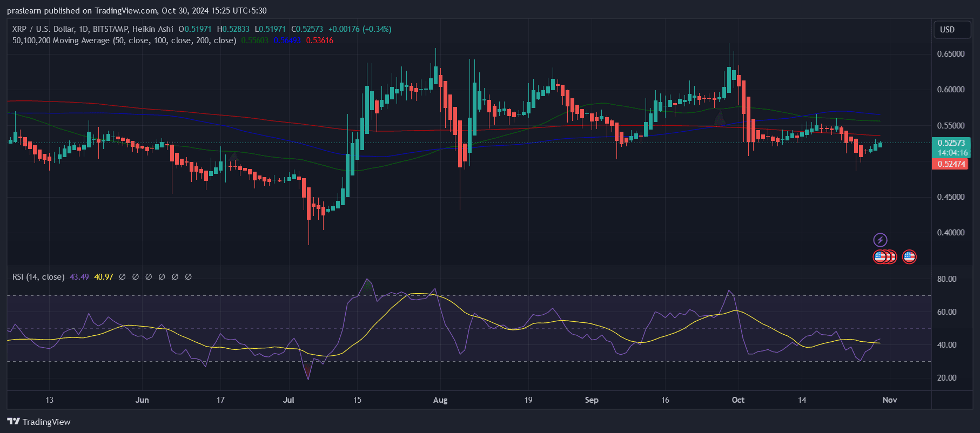The height and width of the screenshot is (433, 980).
Task: Click the open value O0.51971
Action: coord(195,29)
